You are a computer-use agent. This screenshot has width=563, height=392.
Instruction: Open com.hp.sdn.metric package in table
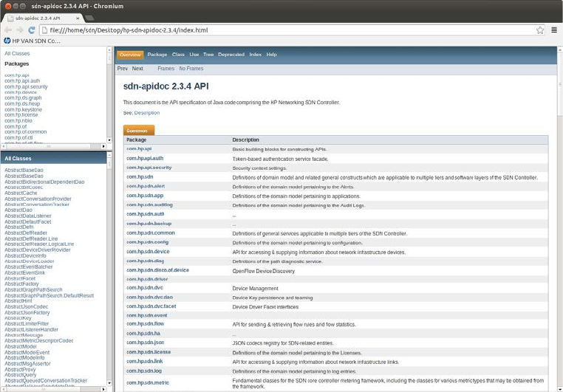click(148, 382)
